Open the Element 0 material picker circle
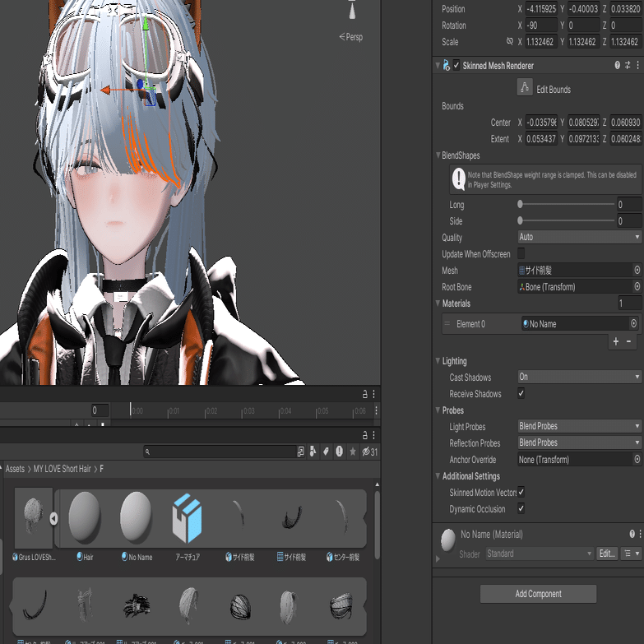 (x=634, y=323)
